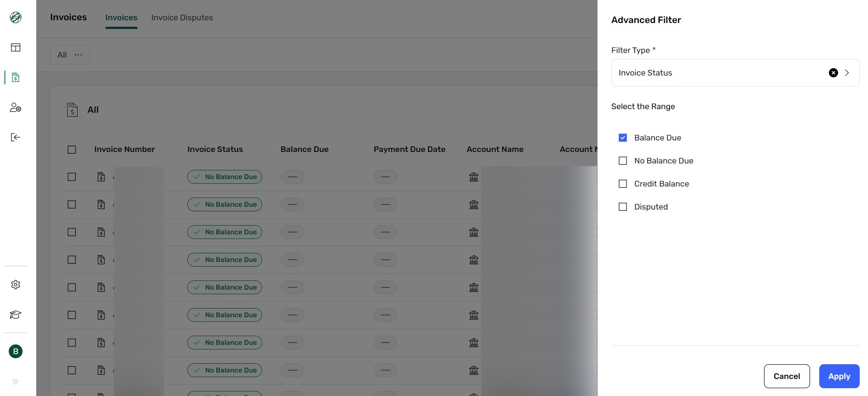This screenshot has height=396, width=868.
Task: Apply the advanced filter
Action: (x=839, y=376)
